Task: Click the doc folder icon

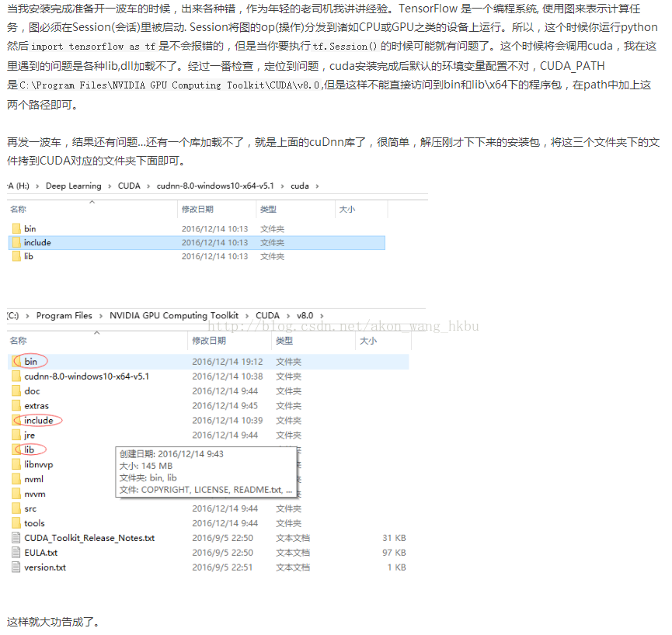Action: pyautogui.click(x=16, y=391)
